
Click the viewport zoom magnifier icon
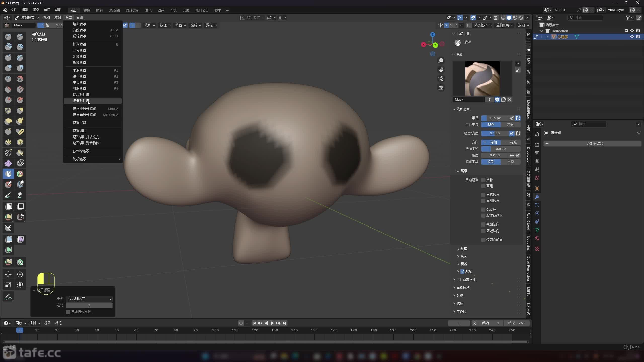[441, 61]
